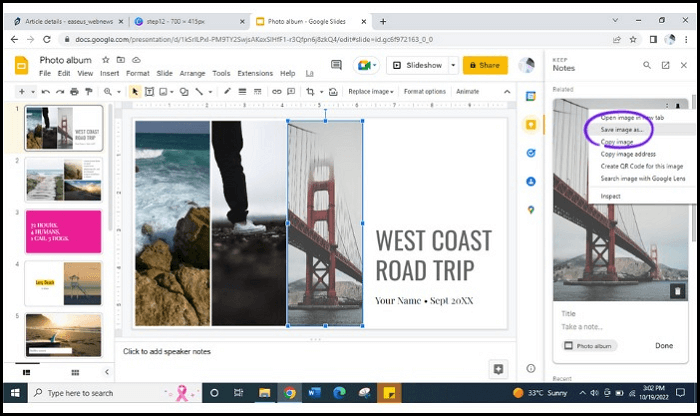Click the yellow Share button
700x416 pixels.
(487, 65)
